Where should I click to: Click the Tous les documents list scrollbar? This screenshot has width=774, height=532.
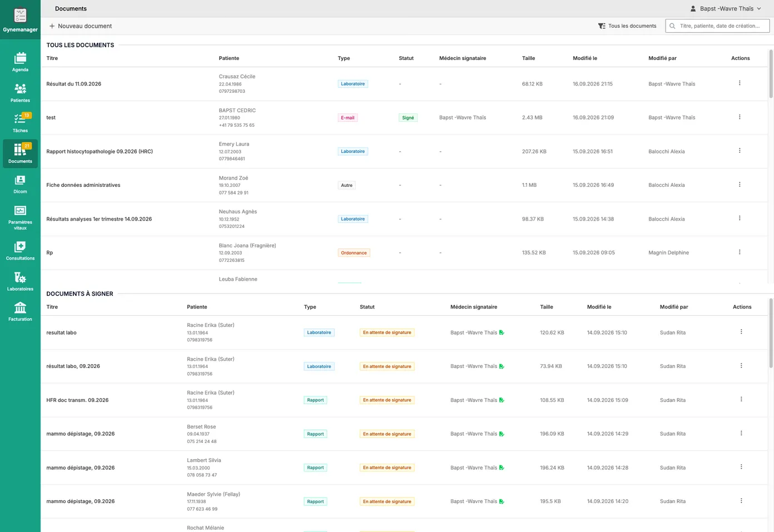click(x=771, y=74)
